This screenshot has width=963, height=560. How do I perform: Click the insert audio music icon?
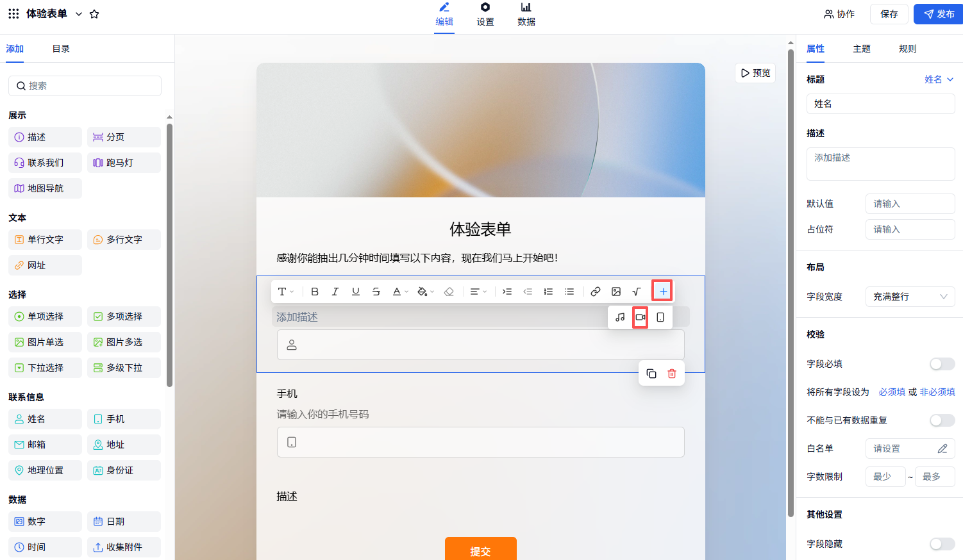620,317
